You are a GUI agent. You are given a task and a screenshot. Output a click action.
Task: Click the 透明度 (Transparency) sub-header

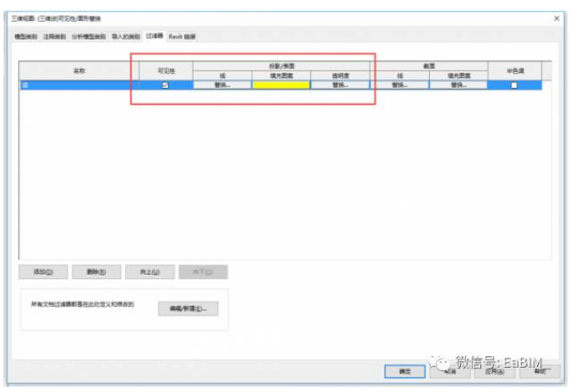click(x=340, y=75)
